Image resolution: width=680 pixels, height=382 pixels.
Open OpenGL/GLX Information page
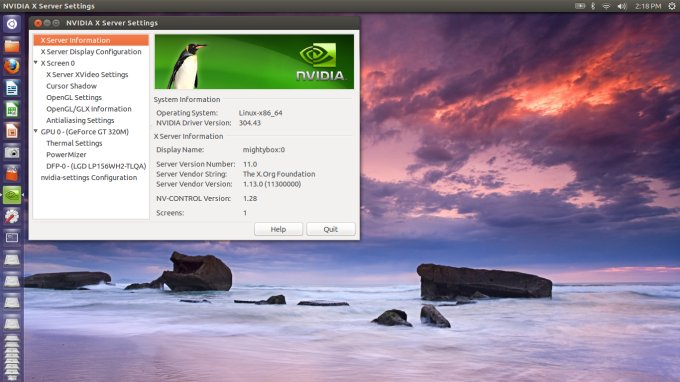[89, 109]
